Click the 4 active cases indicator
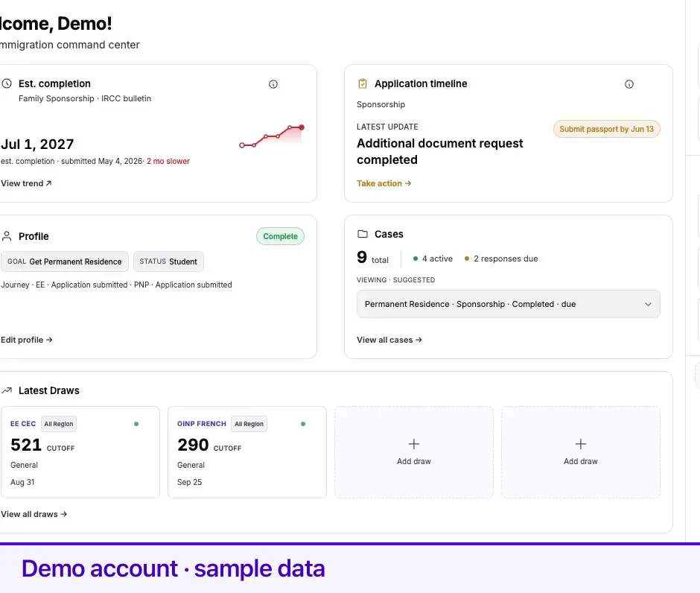 [433, 259]
